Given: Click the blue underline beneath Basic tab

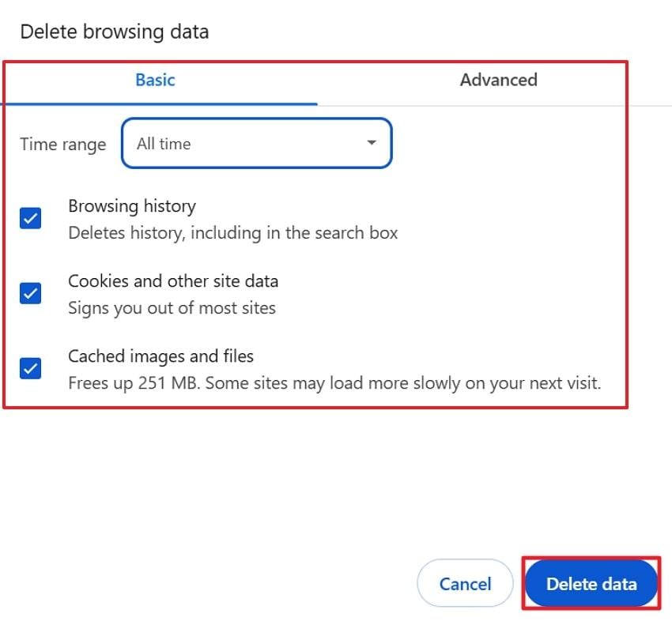Looking at the screenshot, I should [x=158, y=104].
